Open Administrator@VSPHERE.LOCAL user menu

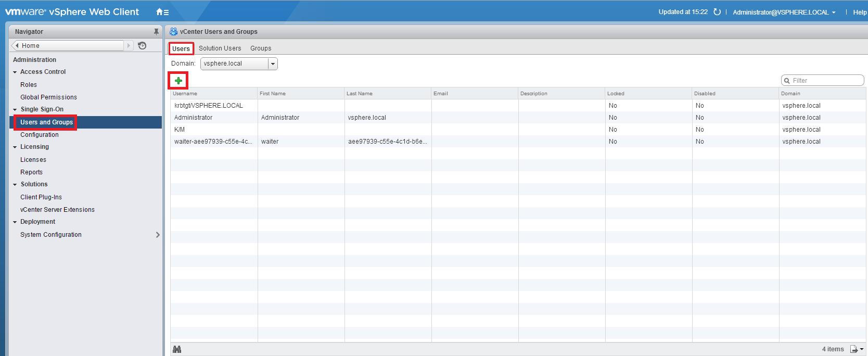click(784, 12)
